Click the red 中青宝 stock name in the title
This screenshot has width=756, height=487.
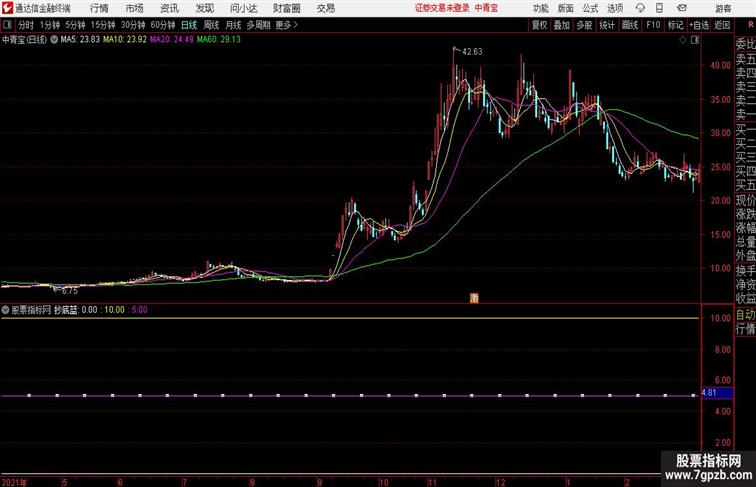486,8
